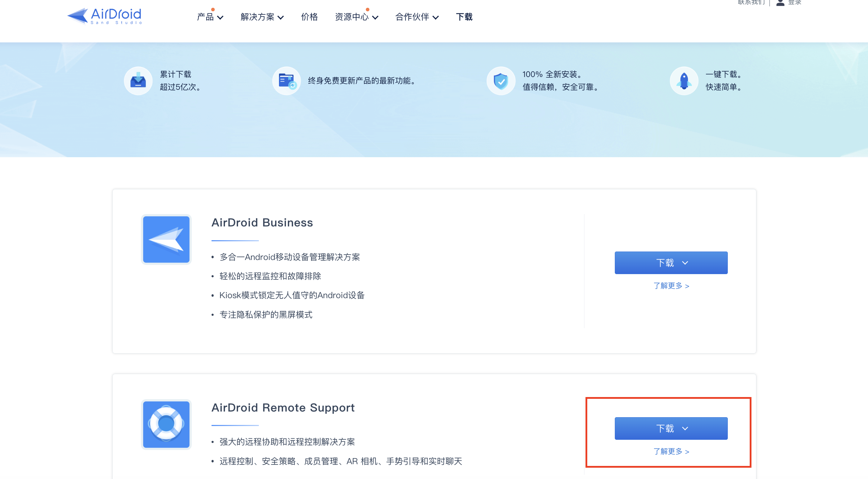The height and width of the screenshot is (479, 868).
Task: Click the AirDroid Remote Support lifebuoy icon
Action: [166, 424]
